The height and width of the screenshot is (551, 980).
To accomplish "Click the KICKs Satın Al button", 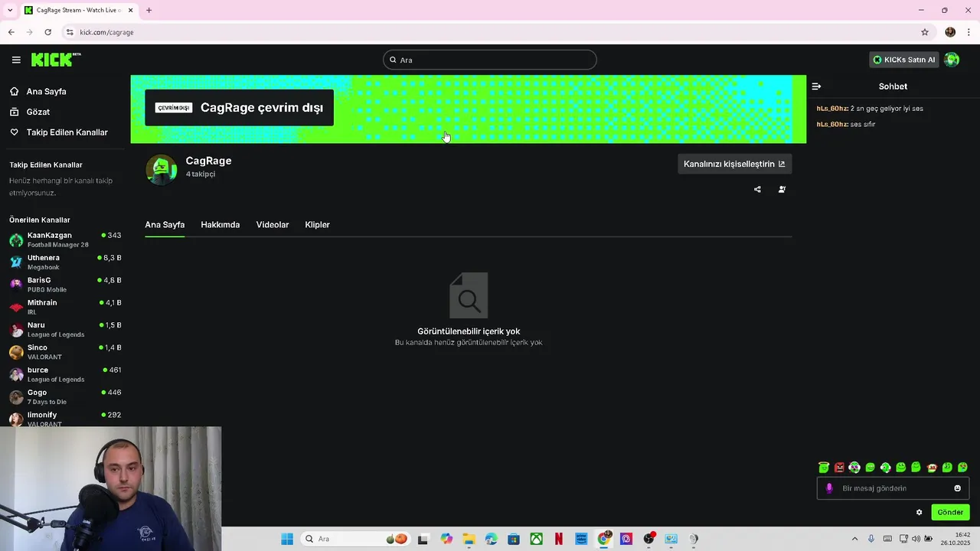I will [904, 60].
